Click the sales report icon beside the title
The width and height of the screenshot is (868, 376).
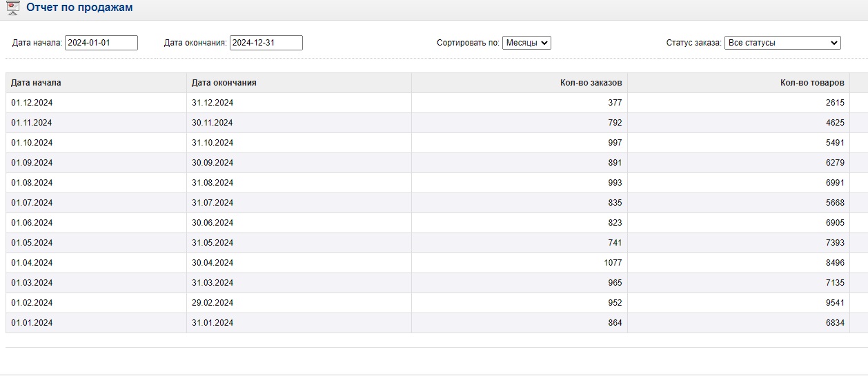(12, 8)
